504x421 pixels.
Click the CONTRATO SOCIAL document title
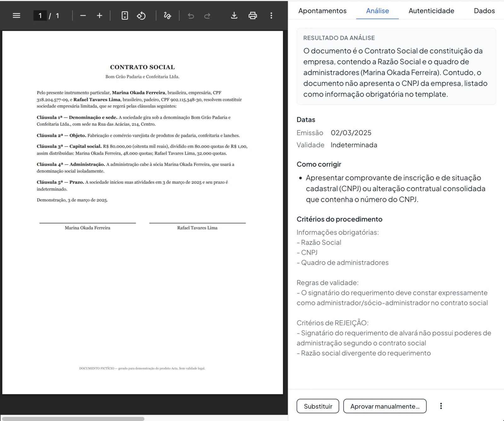click(142, 67)
